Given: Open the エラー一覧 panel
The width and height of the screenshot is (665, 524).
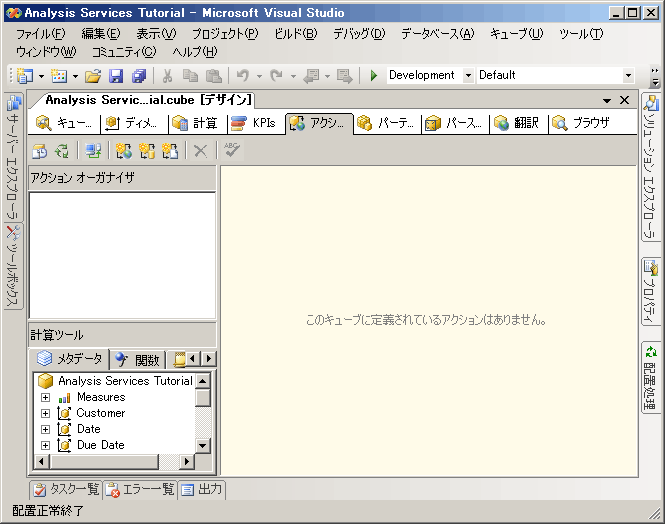Looking at the screenshot, I should pyautogui.click(x=140, y=490).
